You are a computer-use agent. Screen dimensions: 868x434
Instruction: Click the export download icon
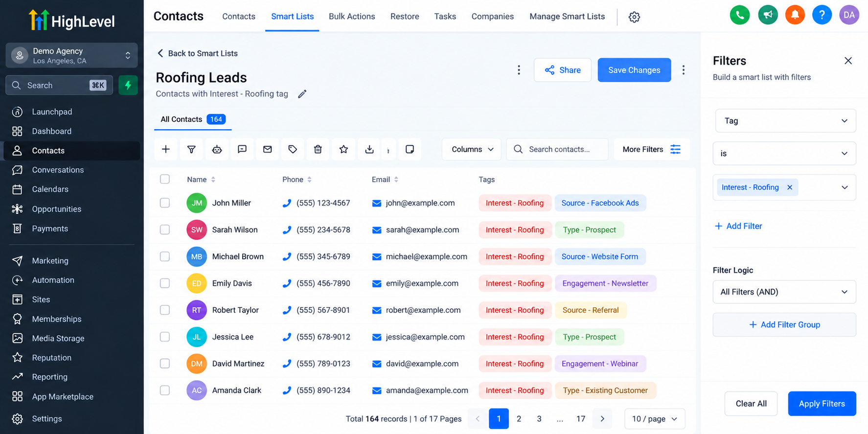[x=369, y=149]
